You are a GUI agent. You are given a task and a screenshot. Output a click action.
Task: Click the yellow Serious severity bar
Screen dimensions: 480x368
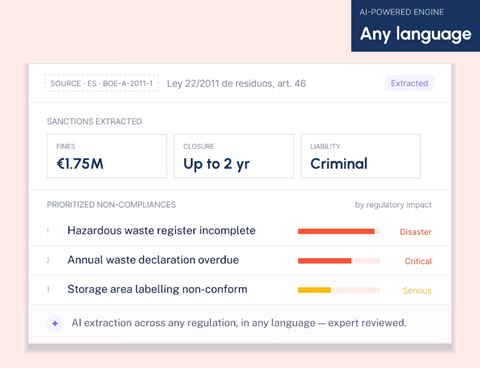tap(339, 290)
